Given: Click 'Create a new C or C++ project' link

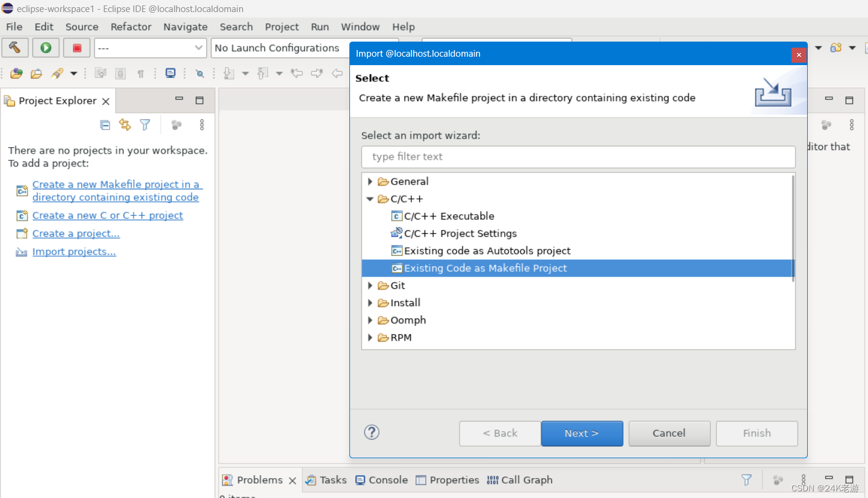Looking at the screenshot, I should (x=108, y=215).
